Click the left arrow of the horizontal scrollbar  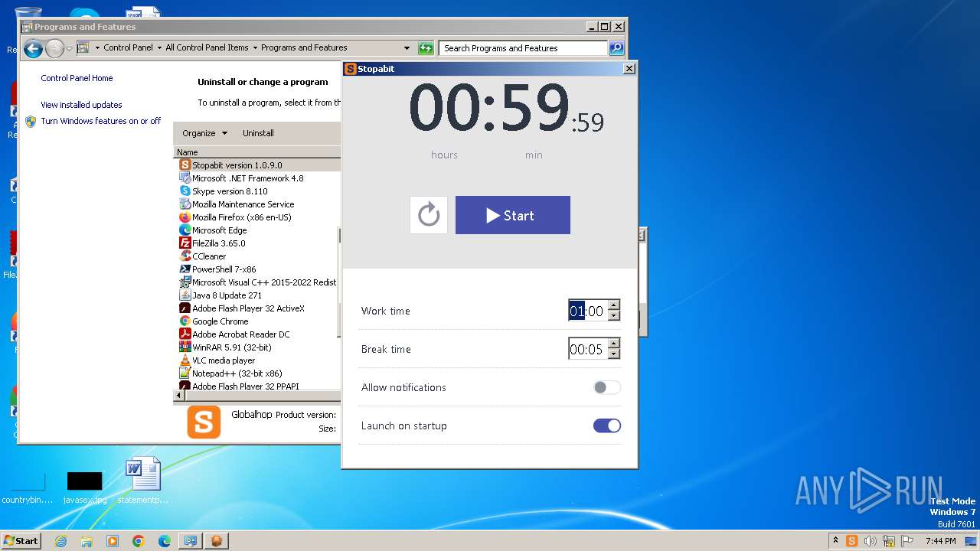180,396
